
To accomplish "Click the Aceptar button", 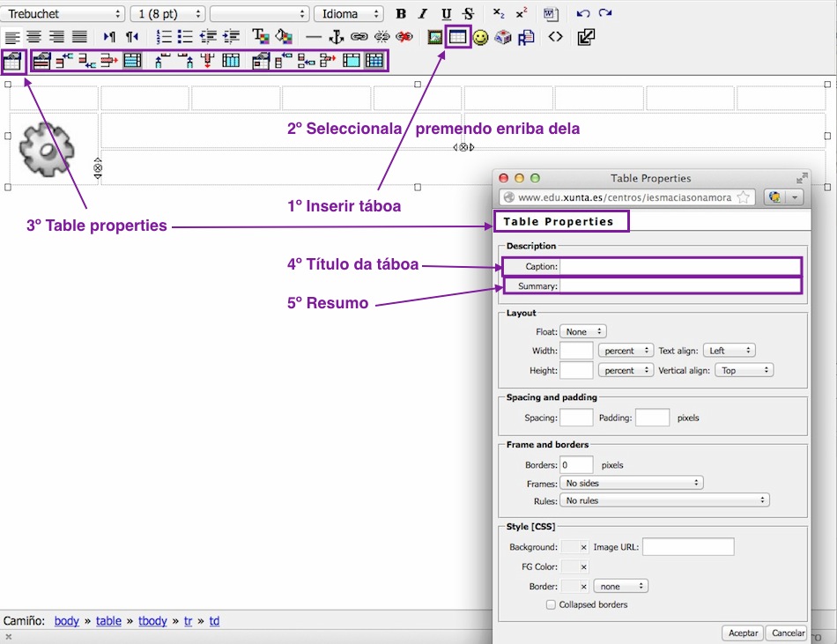I will (743, 633).
